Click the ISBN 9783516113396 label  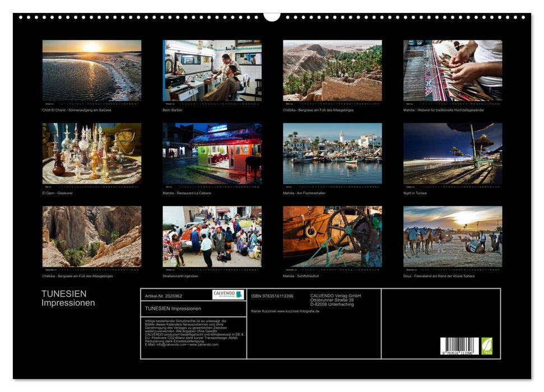point(273,296)
